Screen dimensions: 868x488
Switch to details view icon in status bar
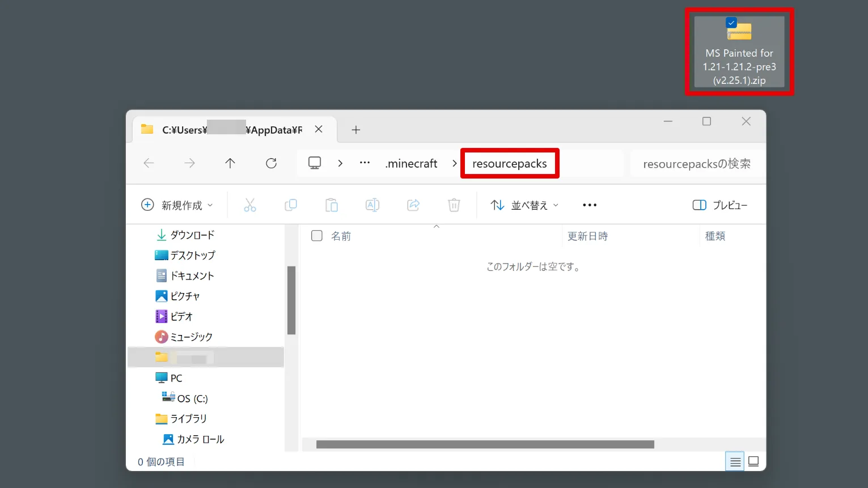[x=735, y=461]
